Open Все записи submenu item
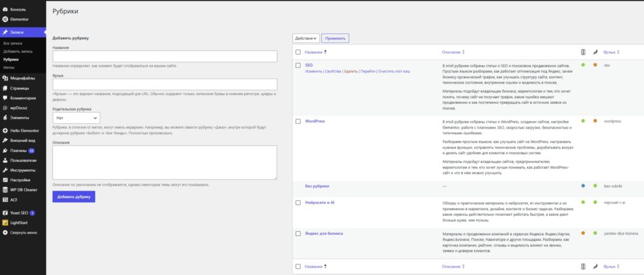 tap(13, 43)
